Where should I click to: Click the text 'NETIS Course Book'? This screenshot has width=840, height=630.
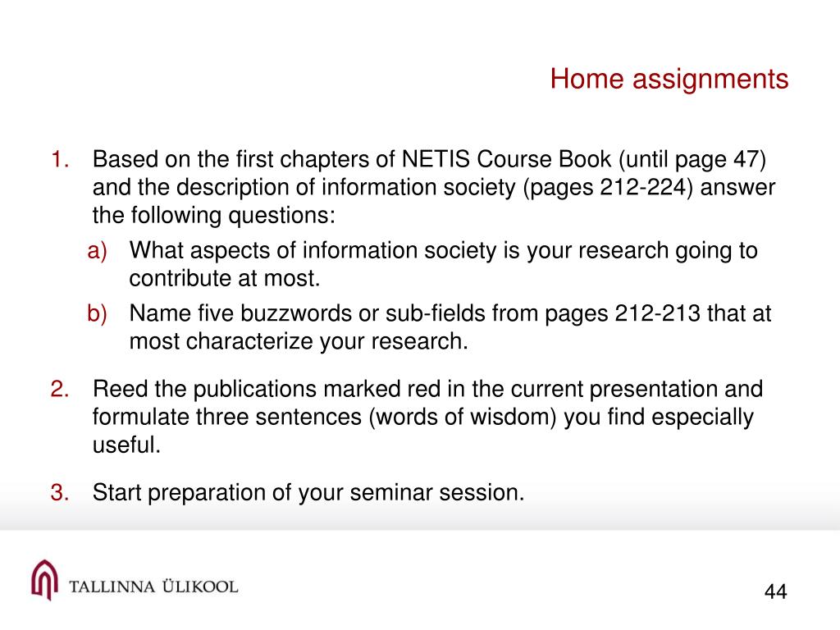506,160
